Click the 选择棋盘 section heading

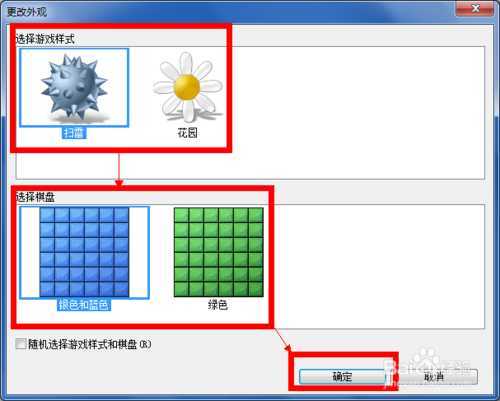[35, 197]
